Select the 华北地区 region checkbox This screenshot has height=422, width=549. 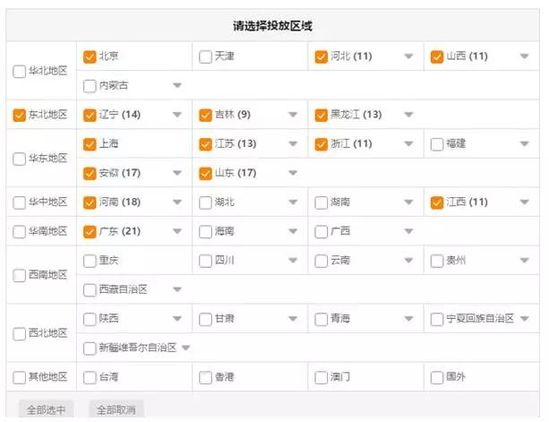[19, 71]
